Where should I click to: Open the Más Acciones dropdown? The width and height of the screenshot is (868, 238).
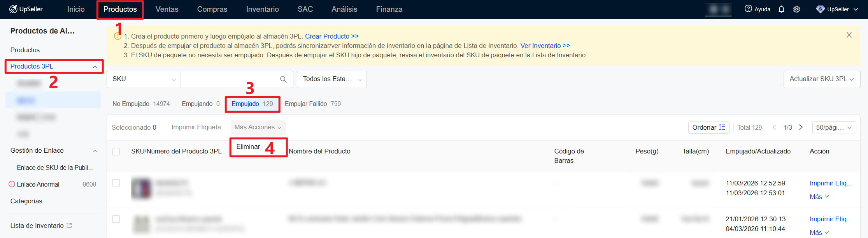258,127
